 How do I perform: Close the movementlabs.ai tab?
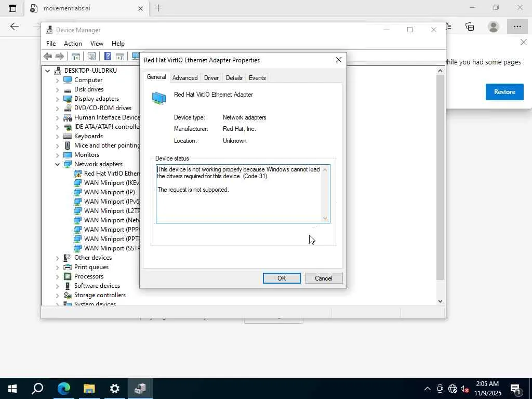tap(140, 8)
